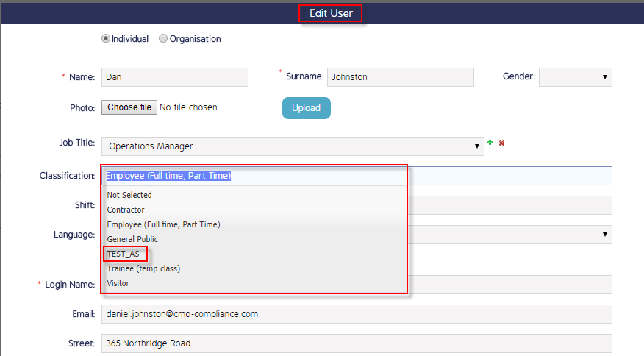Image resolution: width=644 pixels, height=356 pixels.
Task: Select the Organisation radio button
Action: 163,38
